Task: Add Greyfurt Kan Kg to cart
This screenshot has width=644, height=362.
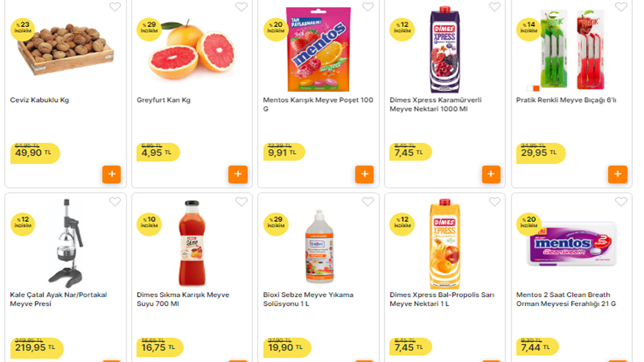Action: click(238, 174)
